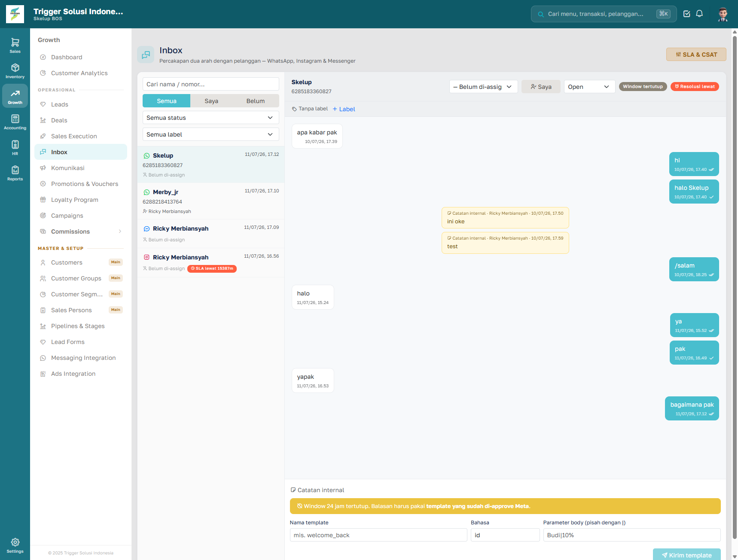Focus the global Cari menu search bar
This screenshot has height=560, width=738.
(604, 14)
